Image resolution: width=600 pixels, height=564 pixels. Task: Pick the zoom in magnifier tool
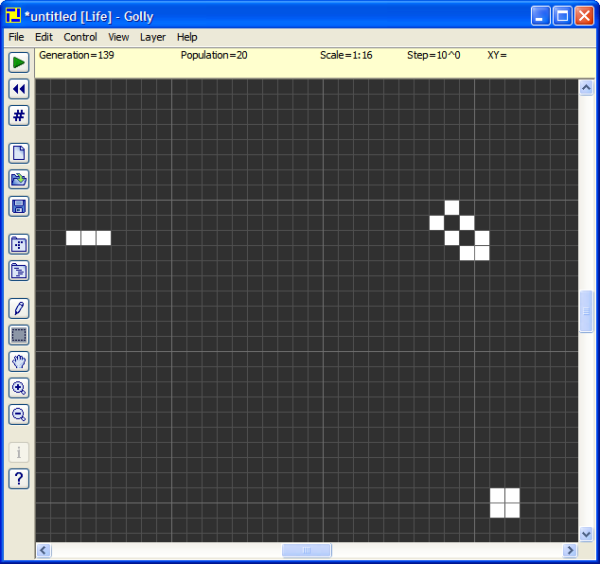[x=19, y=388]
